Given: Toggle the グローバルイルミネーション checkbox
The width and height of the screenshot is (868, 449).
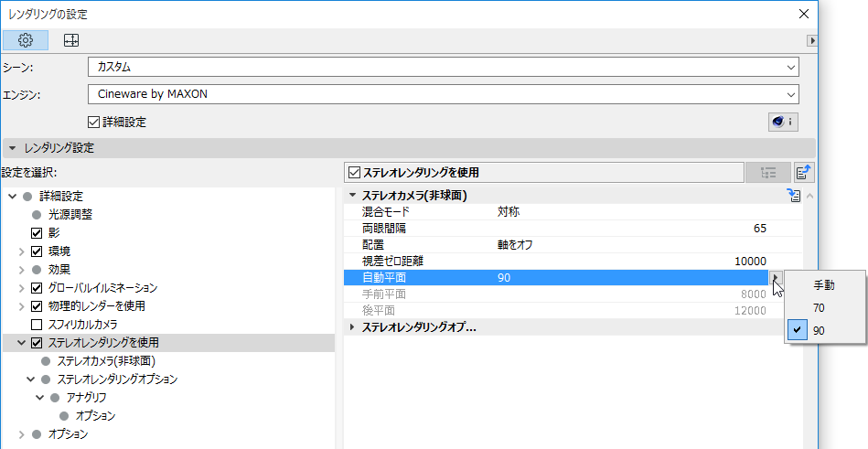Looking at the screenshot, I should point(37,288).
